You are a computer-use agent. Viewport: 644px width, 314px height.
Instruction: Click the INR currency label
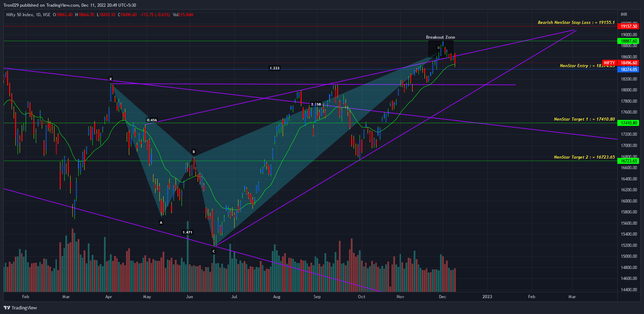(624, 14)
